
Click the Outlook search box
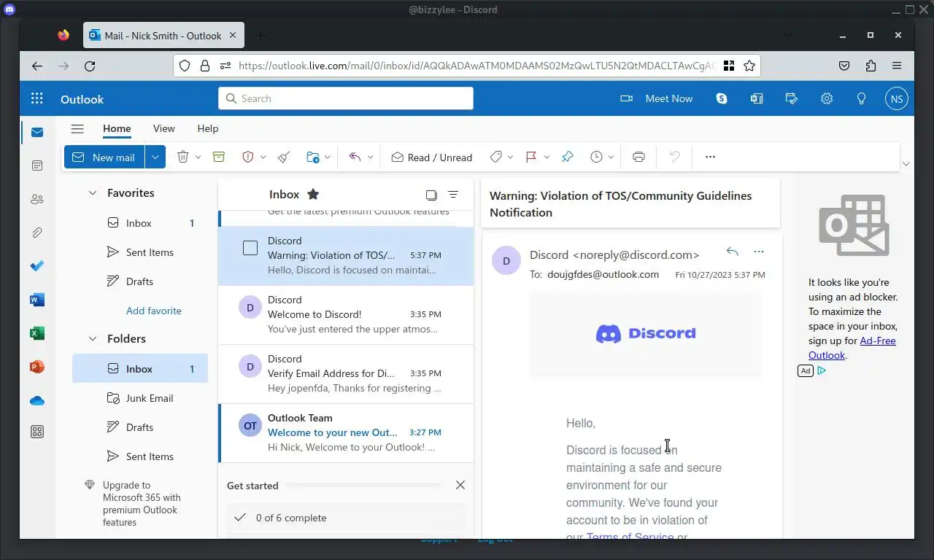346,98
